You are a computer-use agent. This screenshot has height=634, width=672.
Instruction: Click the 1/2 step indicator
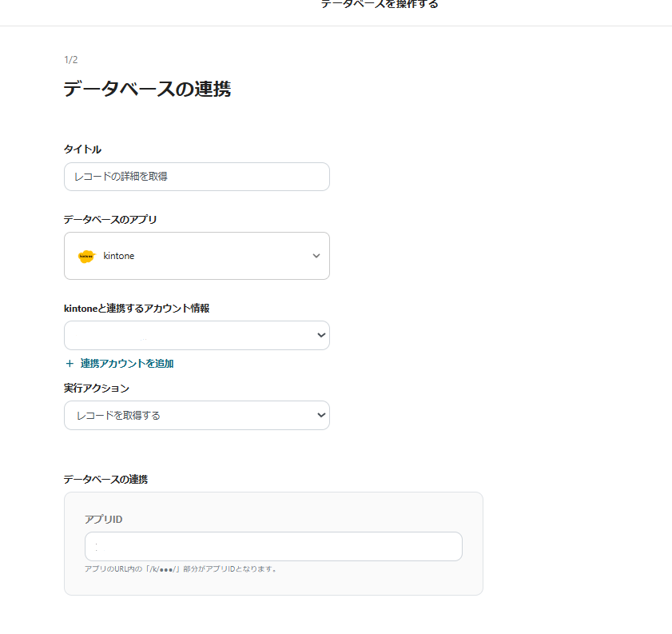pos(71,60)
